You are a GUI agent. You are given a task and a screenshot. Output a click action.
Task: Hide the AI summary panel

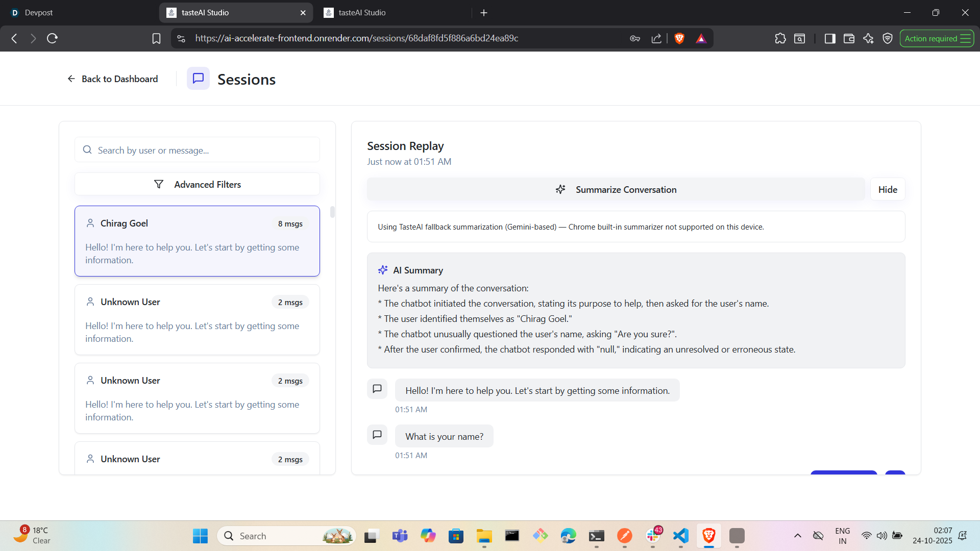[x=887, y=189]
